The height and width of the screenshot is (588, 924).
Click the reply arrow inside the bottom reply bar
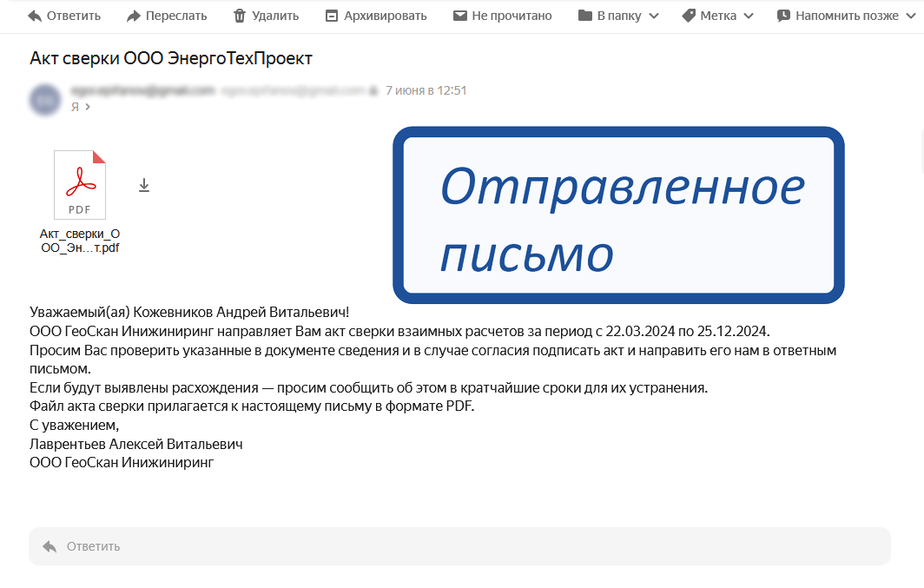(x=49, y=546)
